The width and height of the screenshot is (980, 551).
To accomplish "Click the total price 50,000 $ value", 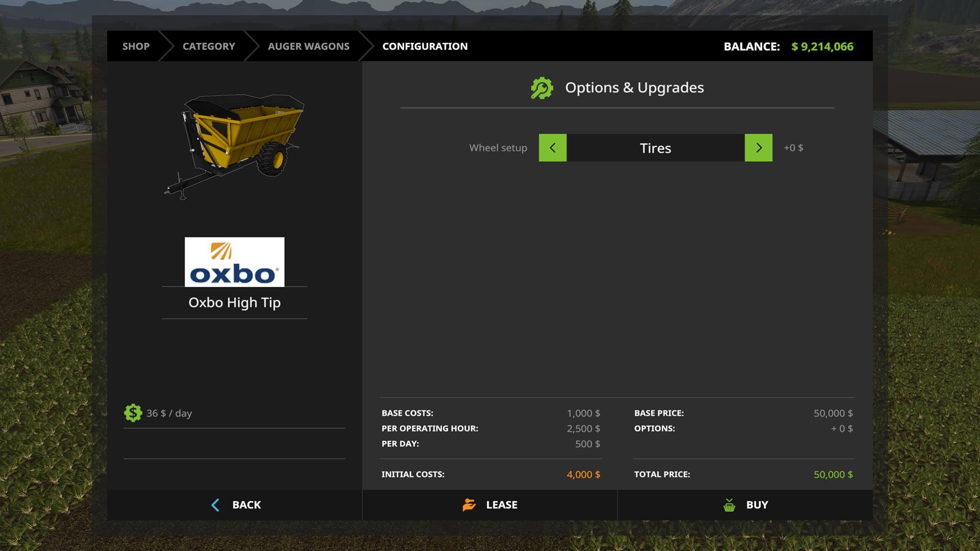I will tap(833, 474).
